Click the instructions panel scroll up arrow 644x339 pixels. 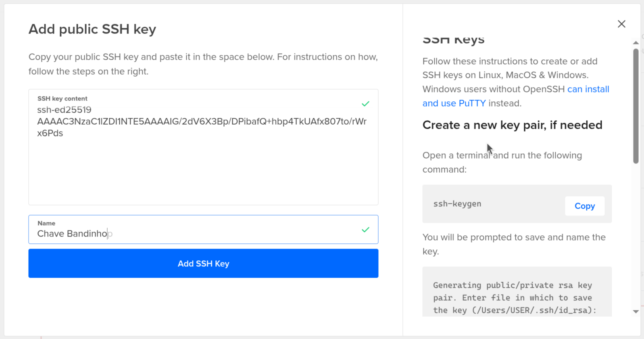[636, 43]
